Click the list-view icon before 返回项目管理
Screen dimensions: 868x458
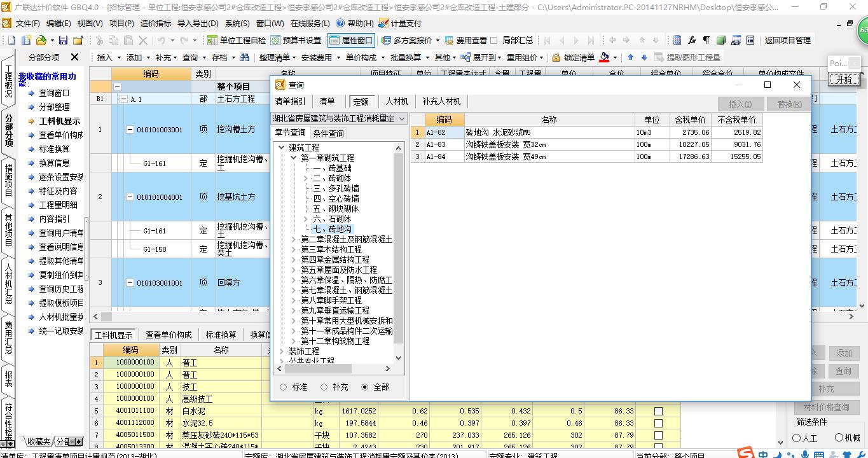tap(750, 40)
